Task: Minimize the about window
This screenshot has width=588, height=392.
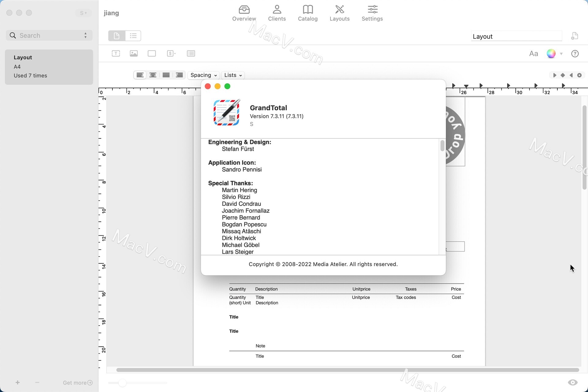Action: (x=217, y=86)
